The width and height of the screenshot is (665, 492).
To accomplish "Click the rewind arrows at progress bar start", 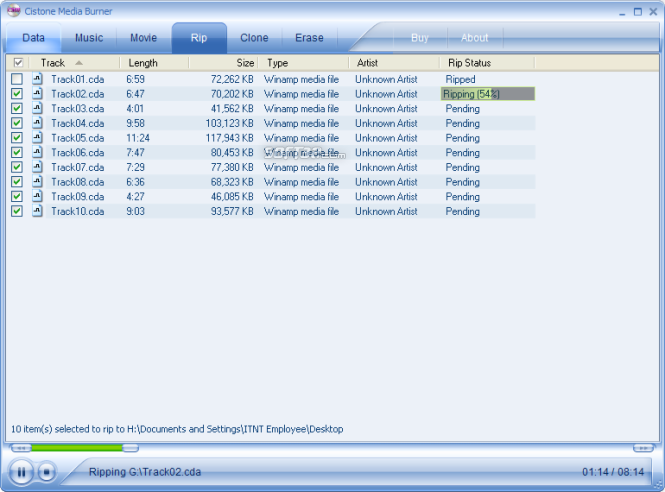I will click(20, 448).
